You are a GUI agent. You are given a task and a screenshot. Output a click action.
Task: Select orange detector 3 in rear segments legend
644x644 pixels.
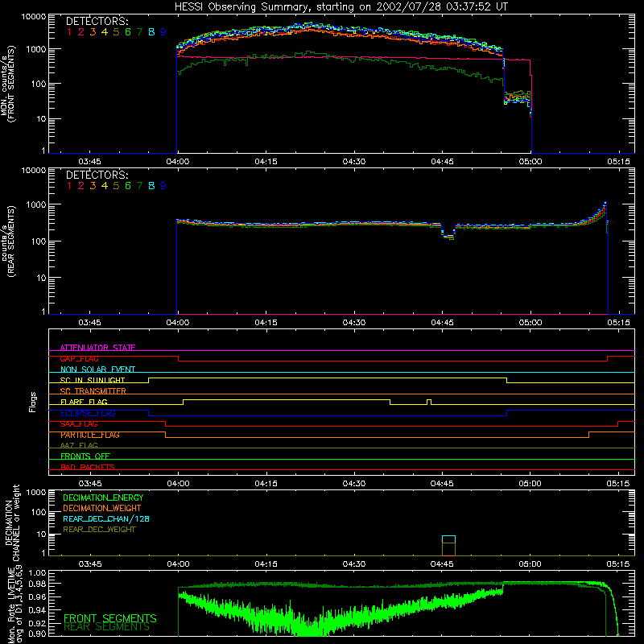pyautogui.click(x=93, y=186)
